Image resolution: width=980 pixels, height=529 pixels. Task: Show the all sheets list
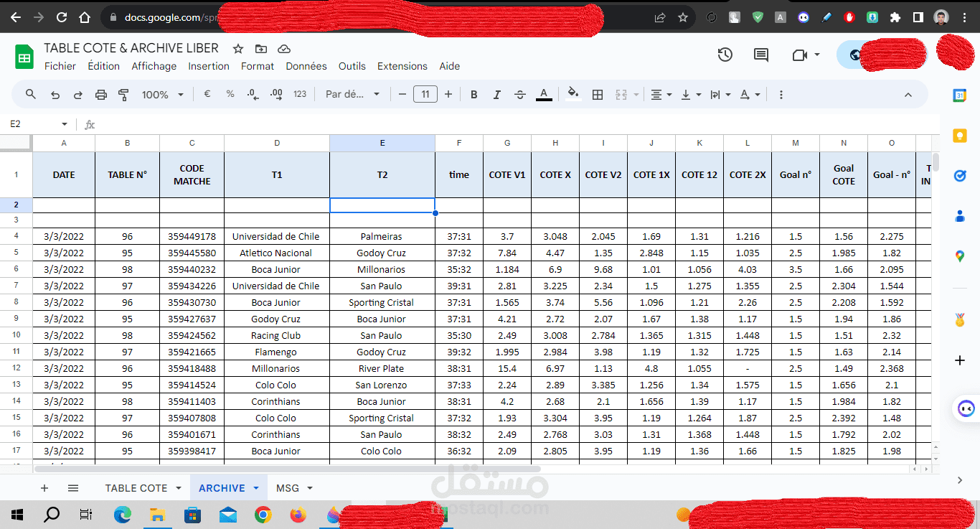point(73,488)
